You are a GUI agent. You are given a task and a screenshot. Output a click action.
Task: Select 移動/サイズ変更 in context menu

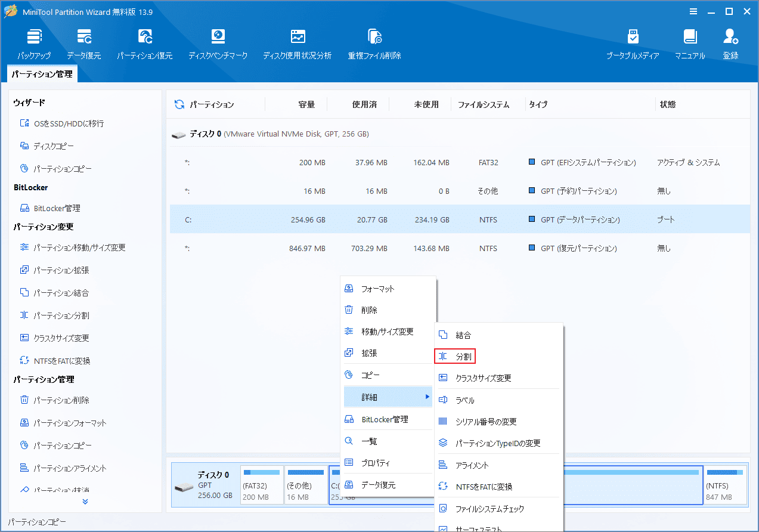coord(388,332)
